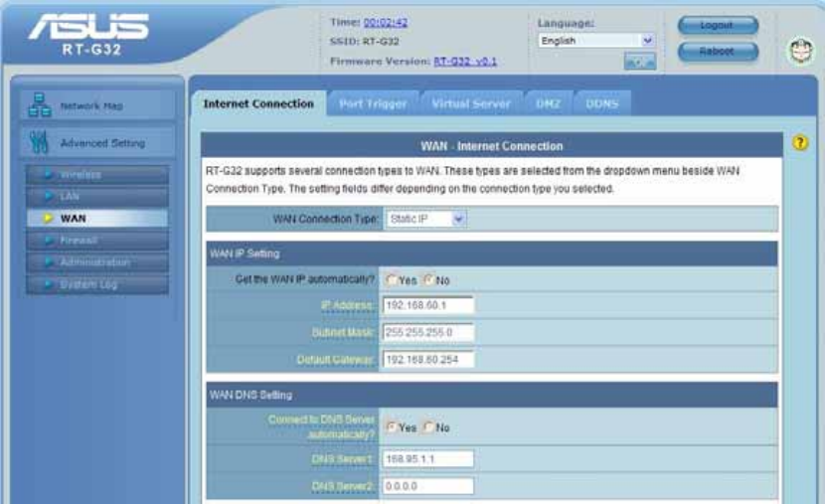Open WAN Connection Type dropdown
This screenshot has width=825, height=504.
(x=425, y=219)
